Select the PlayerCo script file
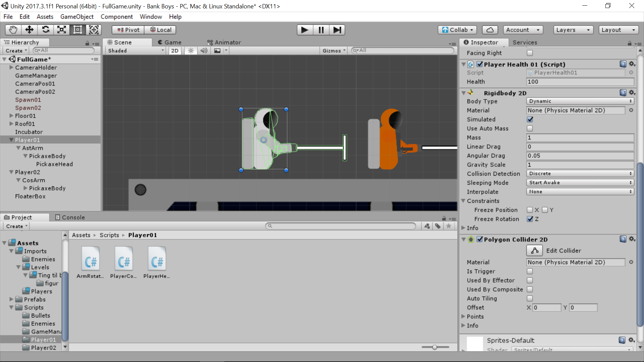 (123, 262)
